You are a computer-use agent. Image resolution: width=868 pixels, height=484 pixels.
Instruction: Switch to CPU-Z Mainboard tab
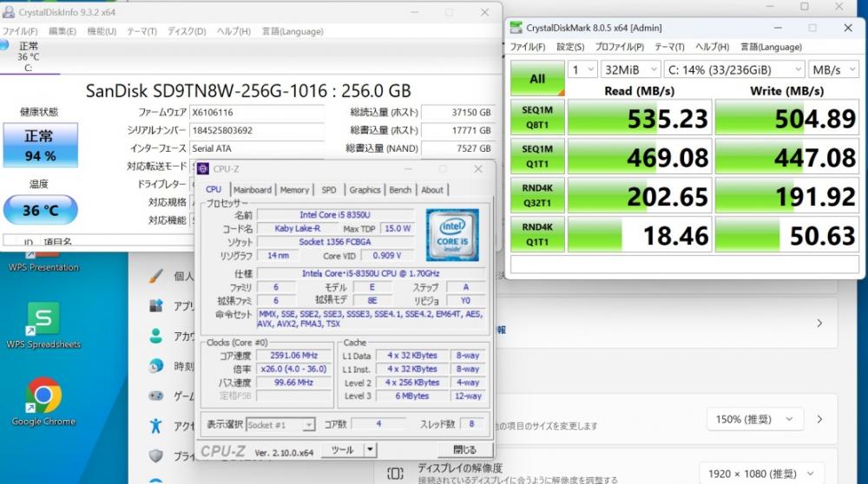[253, 190]
